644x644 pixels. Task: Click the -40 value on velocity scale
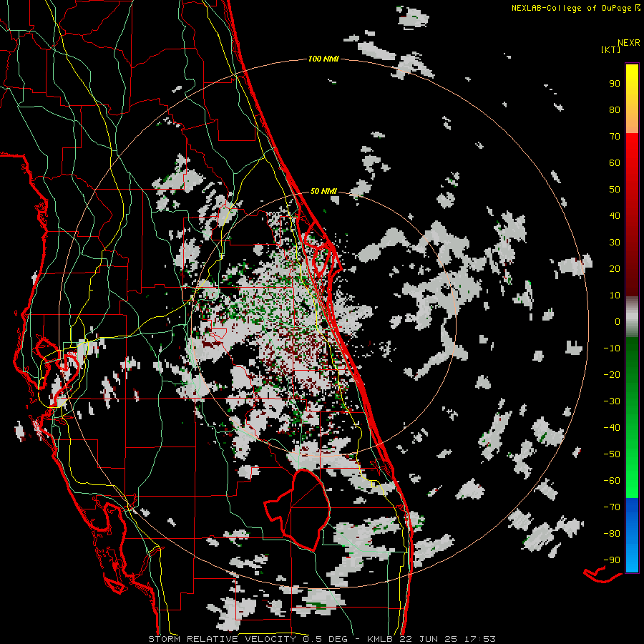(x=612, y=428)
